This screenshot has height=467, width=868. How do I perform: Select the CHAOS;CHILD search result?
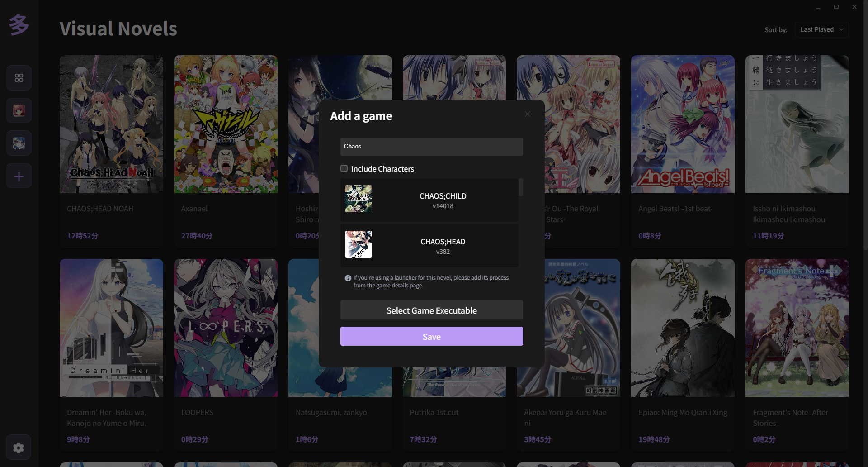(x=429, y=200)
